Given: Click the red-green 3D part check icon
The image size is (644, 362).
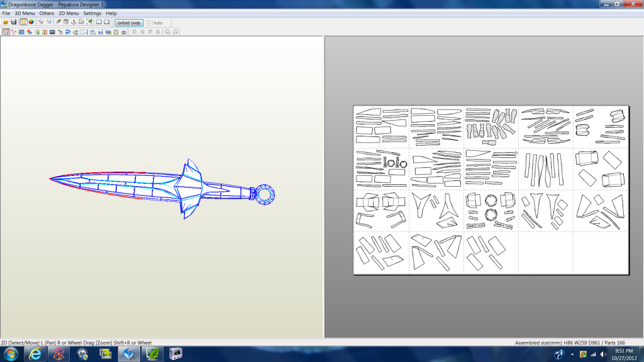Looking at the screenshot, I should pyautogui.click(x=60, y=32).
